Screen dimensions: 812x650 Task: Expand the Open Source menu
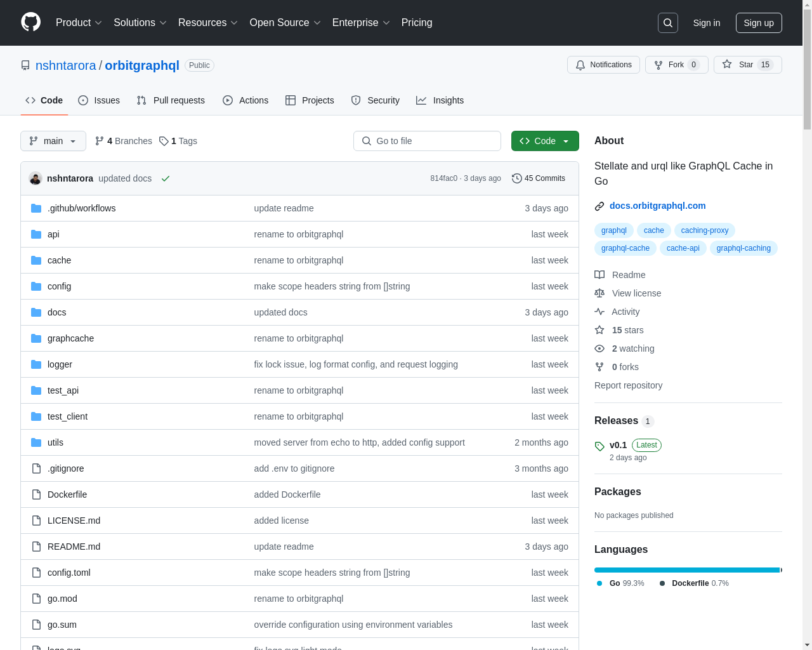tap(285, 23)
